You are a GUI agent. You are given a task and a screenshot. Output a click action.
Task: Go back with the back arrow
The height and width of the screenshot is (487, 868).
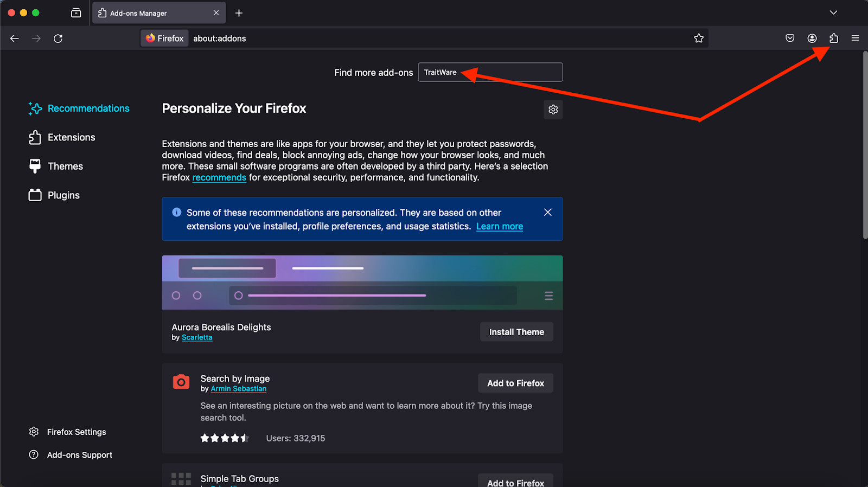coord(15,39)
